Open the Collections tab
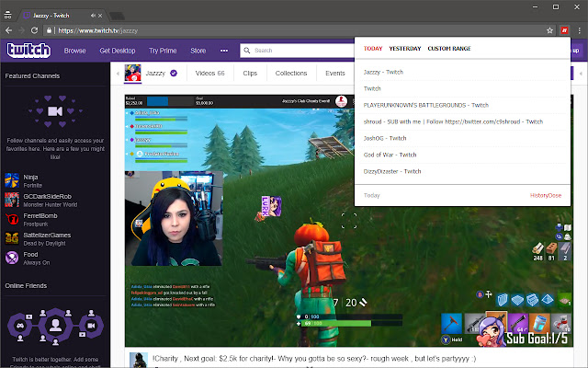Viewport: 588px width, 368px height. click(291, 74)
